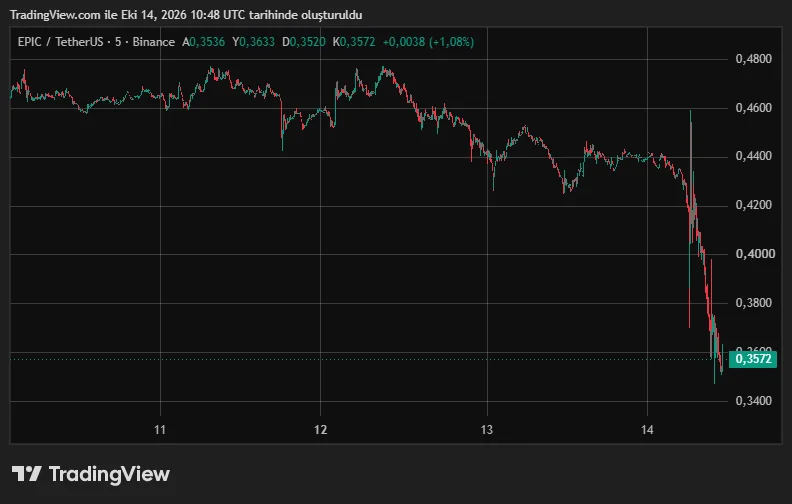
Task: Click the +0,0038 (+1,08%) change value
Action: point(428,42)
